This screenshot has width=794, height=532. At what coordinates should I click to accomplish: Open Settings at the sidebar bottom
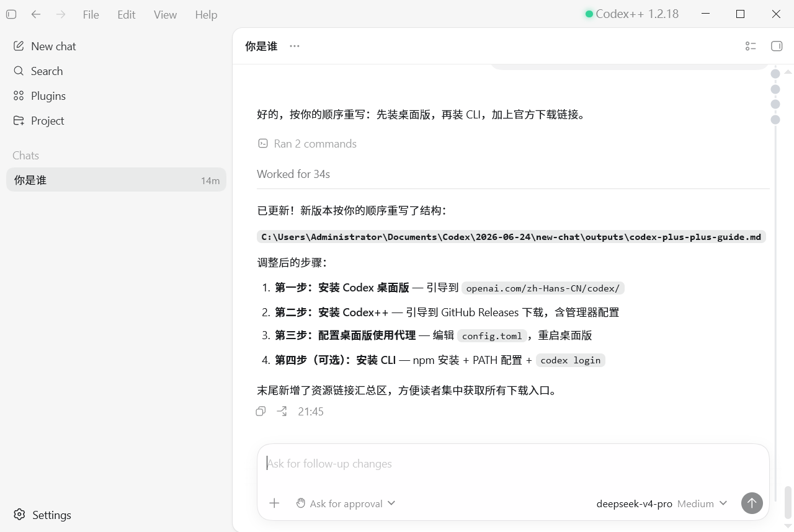click(x=116, y=515)
